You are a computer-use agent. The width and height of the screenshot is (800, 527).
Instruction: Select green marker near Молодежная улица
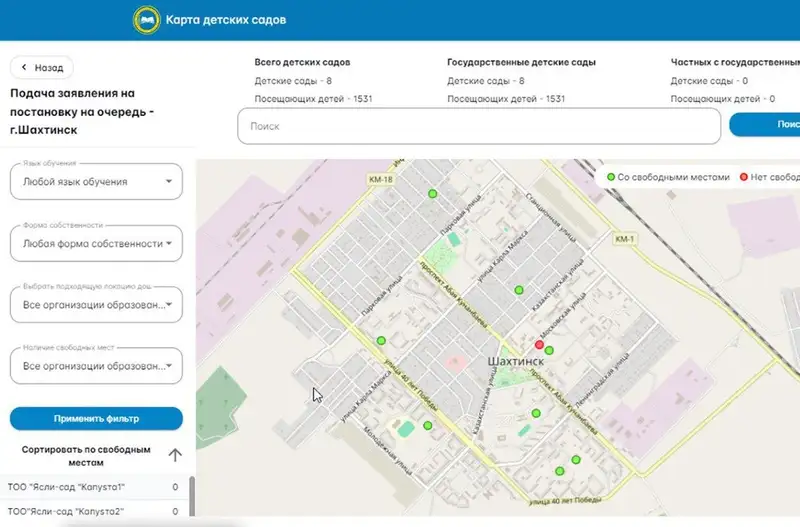click(428, 425)
